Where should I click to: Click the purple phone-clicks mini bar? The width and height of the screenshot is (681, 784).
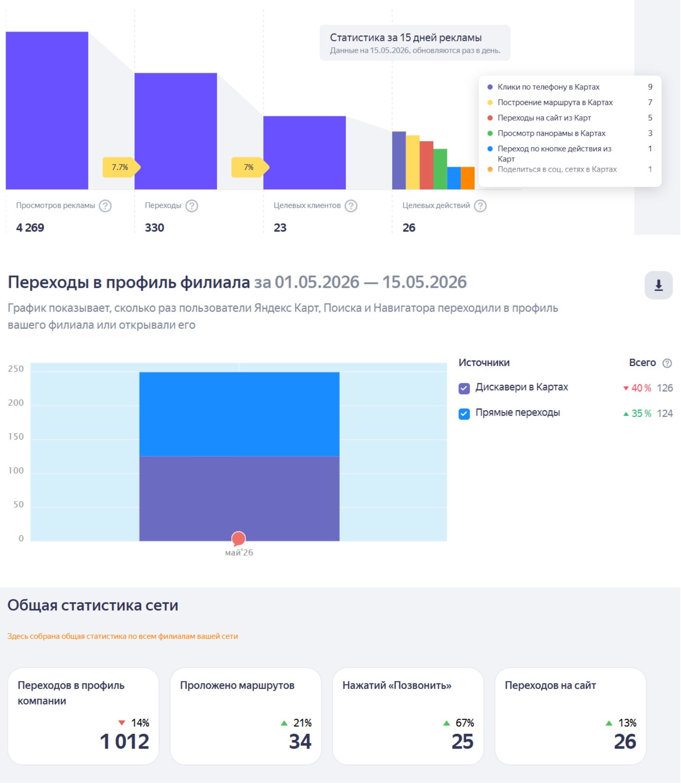[399, 161]
